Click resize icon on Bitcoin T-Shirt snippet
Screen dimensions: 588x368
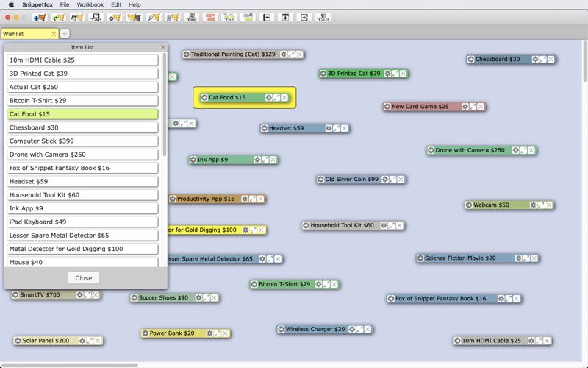(x=326, y=284)
